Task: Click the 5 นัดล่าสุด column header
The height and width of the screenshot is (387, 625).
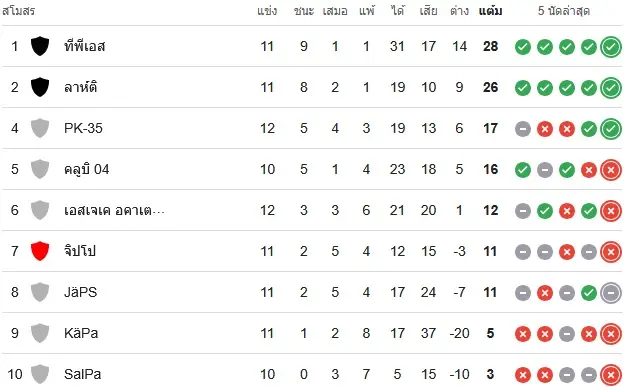Action: (564, 11)
